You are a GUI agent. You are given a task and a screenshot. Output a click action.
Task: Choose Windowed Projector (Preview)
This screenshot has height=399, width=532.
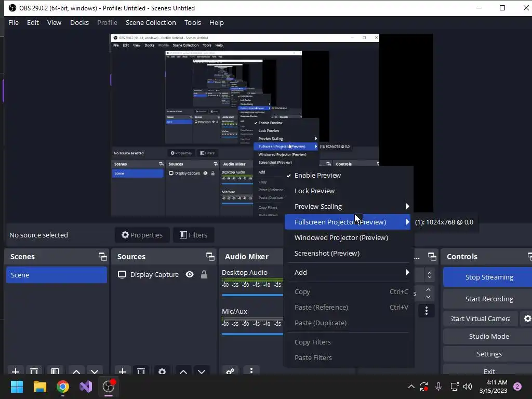[348, 237]
